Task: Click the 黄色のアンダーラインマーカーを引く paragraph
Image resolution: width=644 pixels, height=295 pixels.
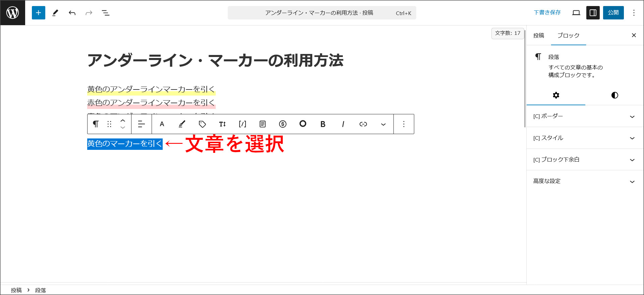Action: [151, 89]
